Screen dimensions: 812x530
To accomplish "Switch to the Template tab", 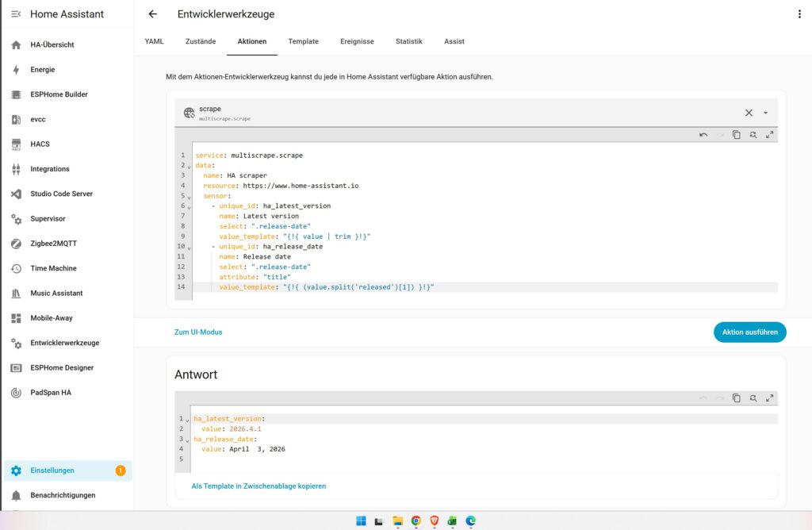I will pos(303,41).
